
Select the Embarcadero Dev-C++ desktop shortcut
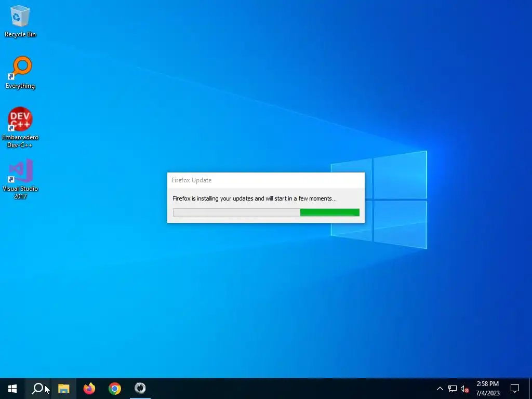pos(20,128)
